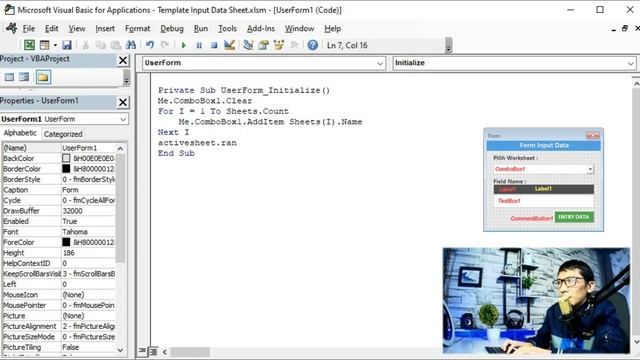
Task: Click the View Object icon in Project panel
Action: point(24,77)
